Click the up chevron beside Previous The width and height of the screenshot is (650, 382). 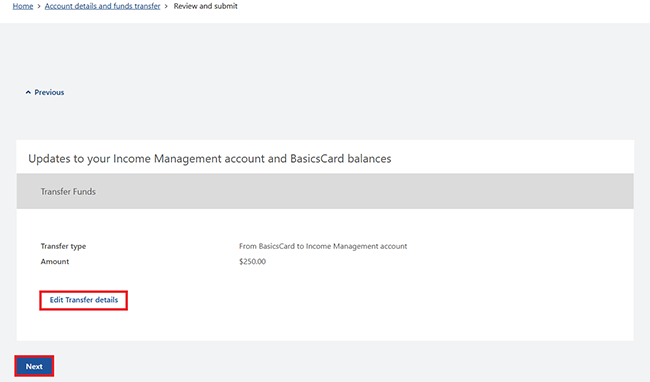pos(28,92)
